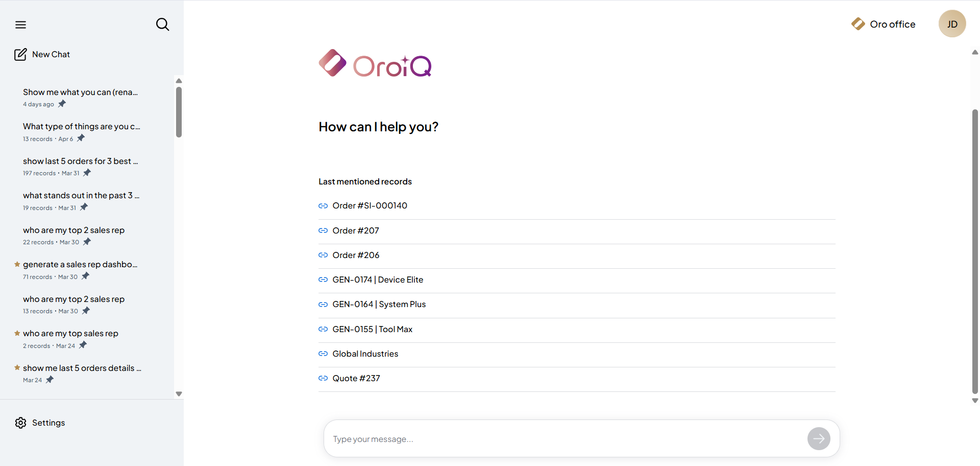Open the Global Industries record link

[365, 354]
